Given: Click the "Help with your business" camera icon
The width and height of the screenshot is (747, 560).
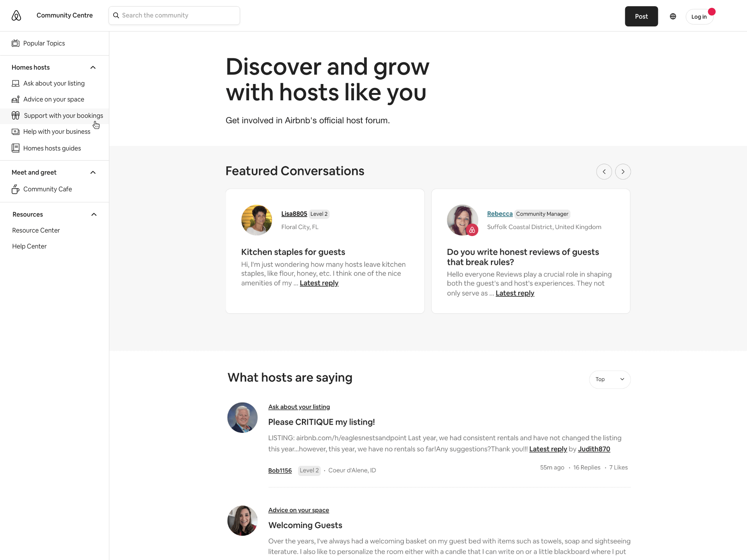Looking at the screenshot, I should (15, 131).
